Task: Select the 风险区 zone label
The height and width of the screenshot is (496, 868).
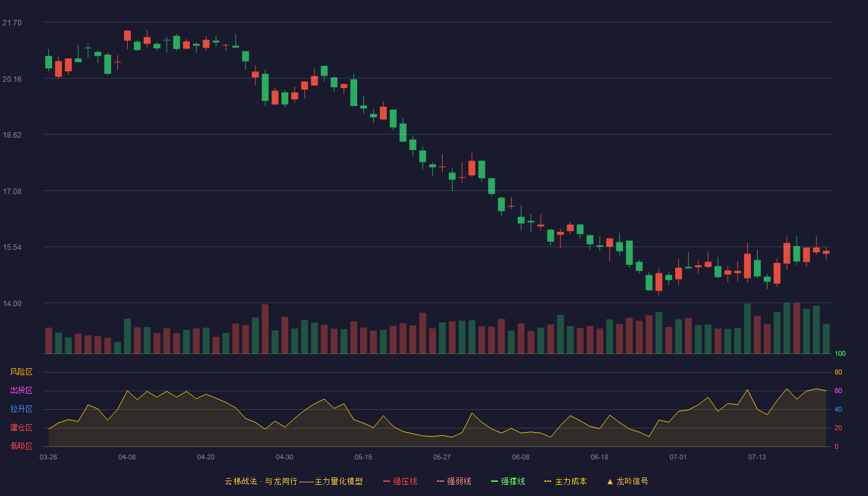Action: (21, 372)
